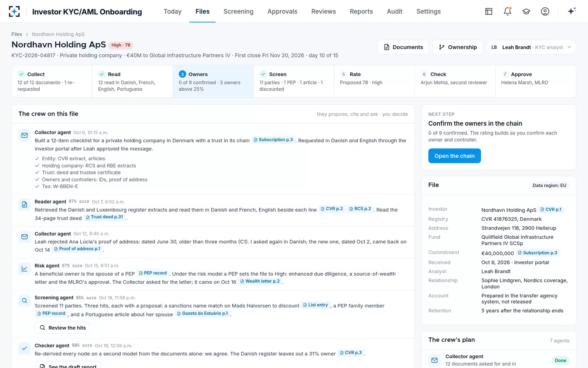The image size is (588, 368).
Task: Open the RCS p.2 citation chip
Action: point(360,209)
